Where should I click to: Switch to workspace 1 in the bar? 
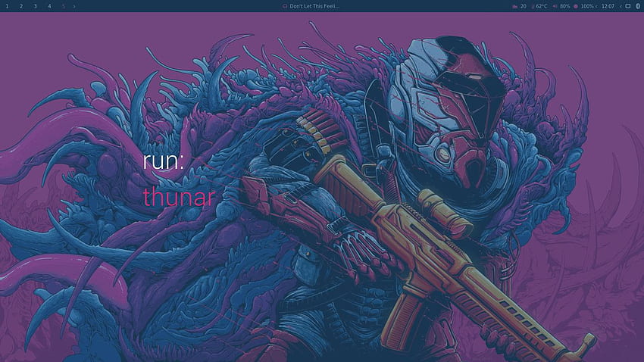coord(7,6)
